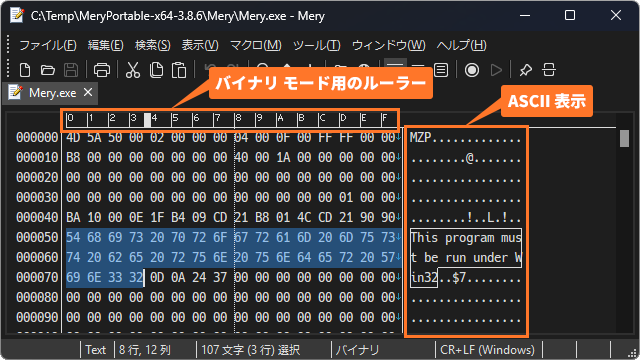640x360 pixels.
Task: Start macro recording with record icon
Action: tap(472, 70)
